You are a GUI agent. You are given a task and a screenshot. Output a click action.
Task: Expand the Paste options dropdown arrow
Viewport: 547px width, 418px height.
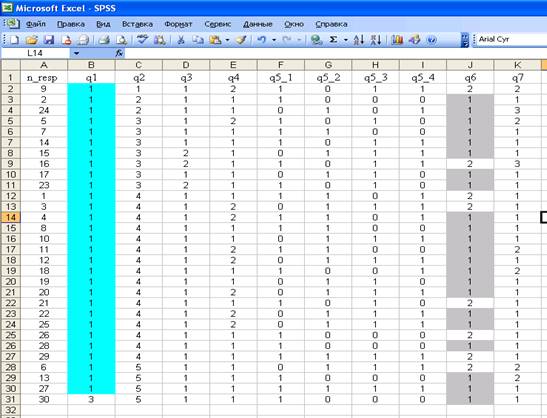(x=227, y=40)
